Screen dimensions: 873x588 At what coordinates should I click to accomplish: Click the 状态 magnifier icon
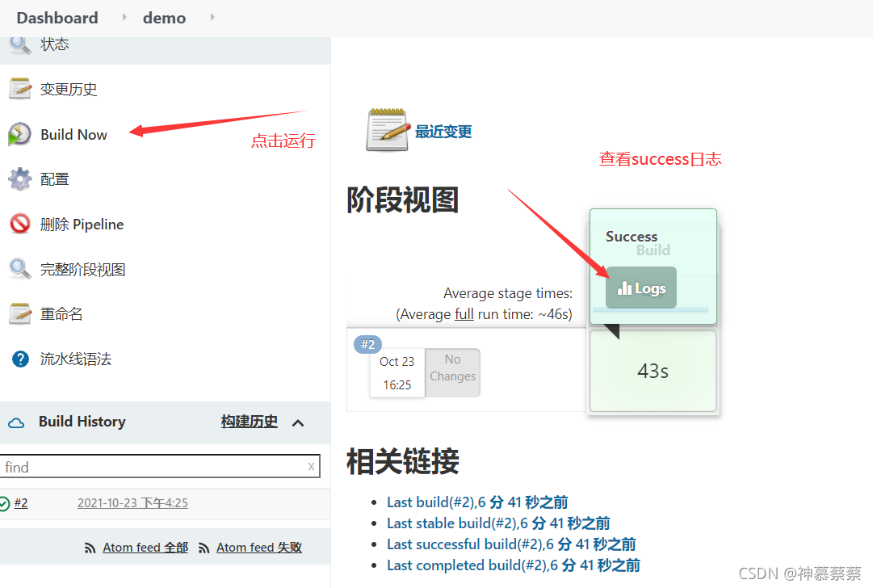[20, 44]
